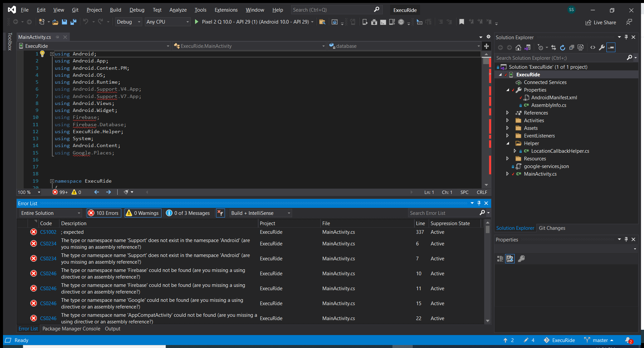The image size is (644, 348).
Task: Toggle the 0 Warnings filter
Action: (x=143, y=213)
